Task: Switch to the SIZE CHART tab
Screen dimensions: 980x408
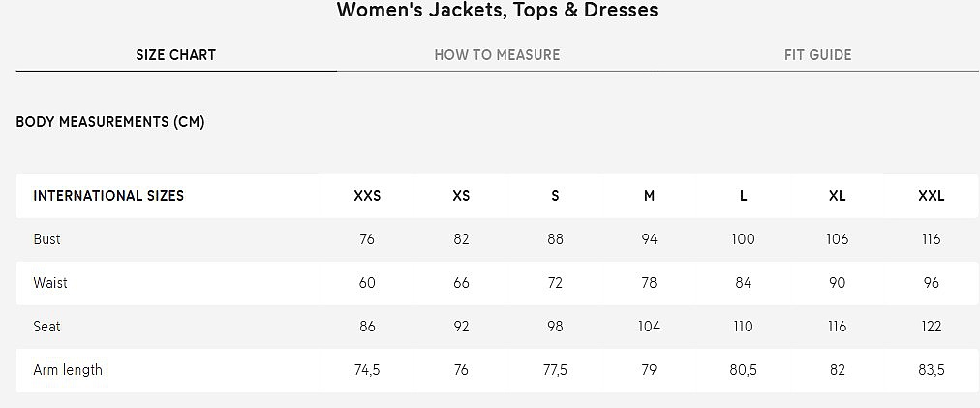Action: 175,55
